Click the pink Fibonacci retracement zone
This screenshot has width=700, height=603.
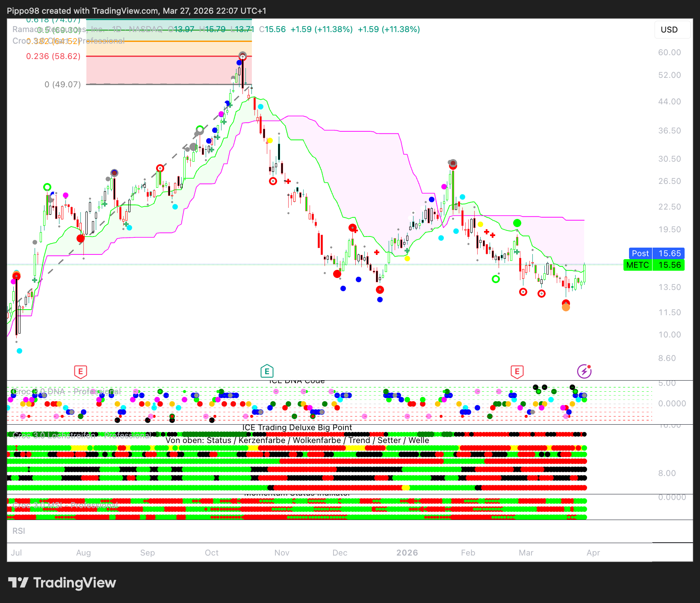click(169, 70)
